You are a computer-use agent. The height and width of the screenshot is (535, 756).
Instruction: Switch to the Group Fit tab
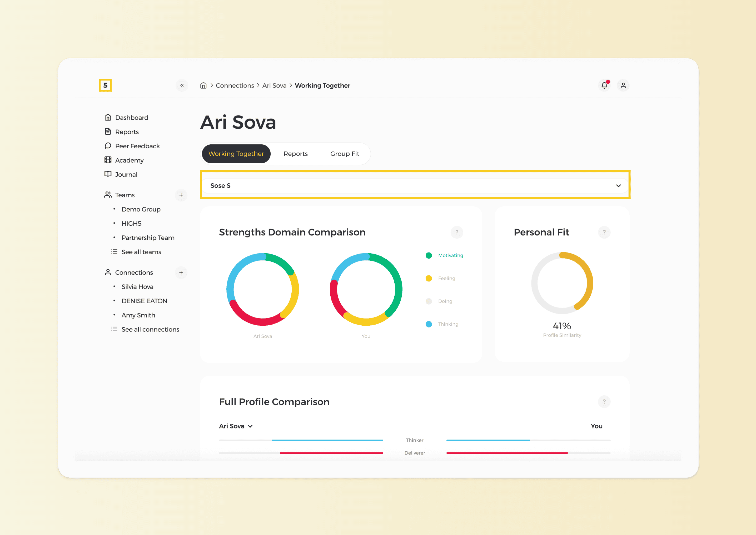(345, 154)
